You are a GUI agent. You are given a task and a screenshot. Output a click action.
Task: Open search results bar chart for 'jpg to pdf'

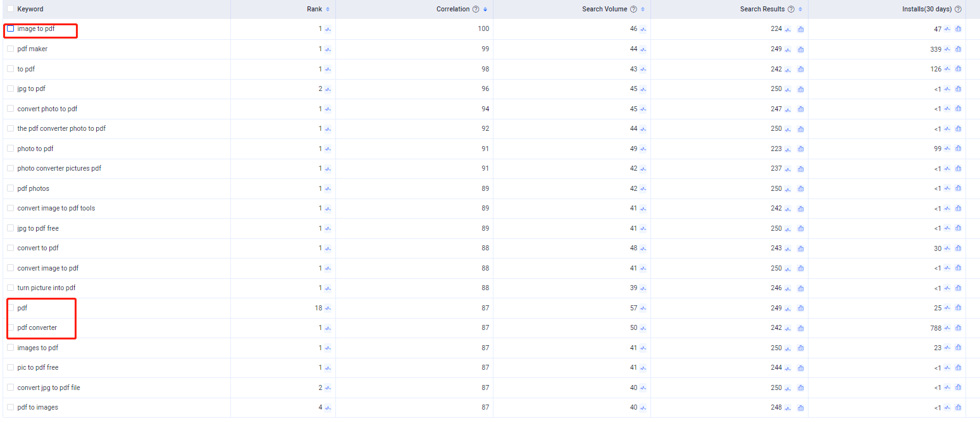(x=800, y=89)
